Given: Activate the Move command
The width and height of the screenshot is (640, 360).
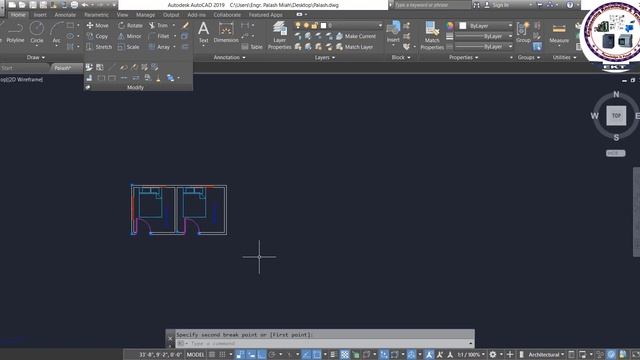Looking at the screenshot, I should coord(98,25).
